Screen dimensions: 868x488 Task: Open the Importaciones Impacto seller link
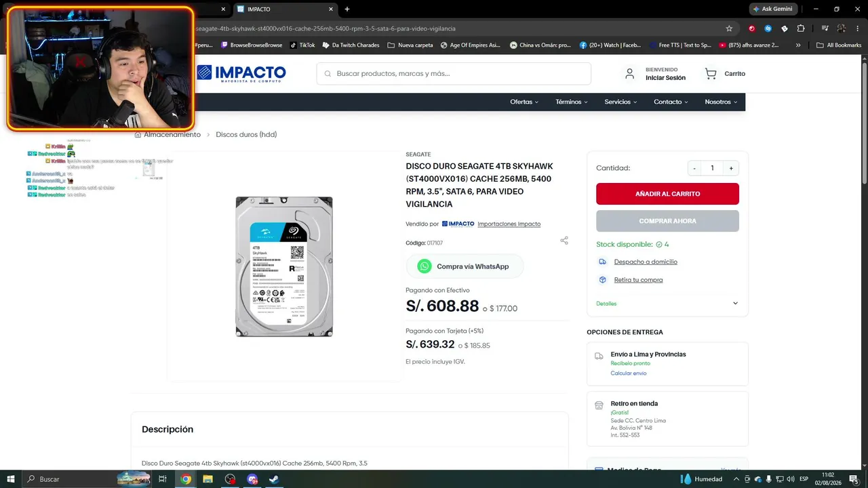509,224
